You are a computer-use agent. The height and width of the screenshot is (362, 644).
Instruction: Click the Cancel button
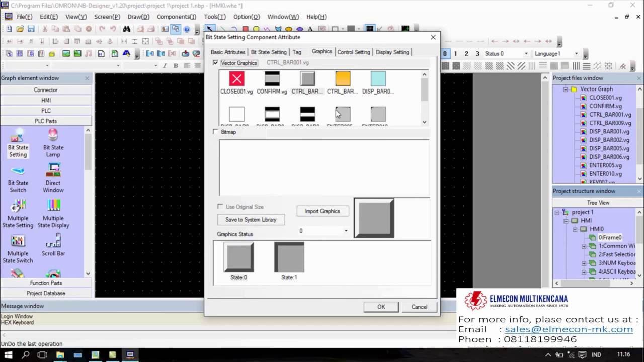coord(419,307)
